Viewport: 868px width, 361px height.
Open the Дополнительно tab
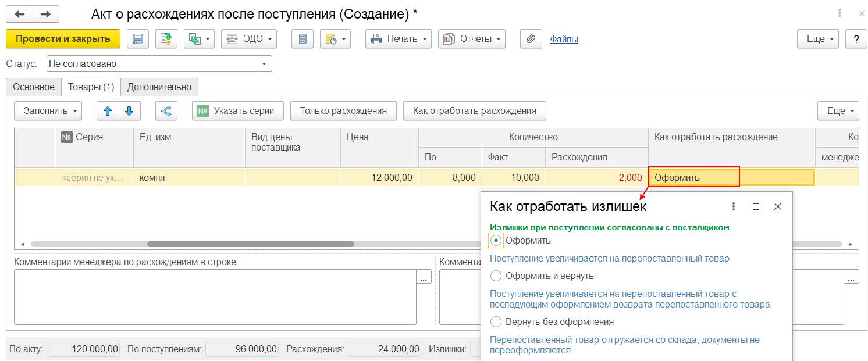(x=159, y=87)
